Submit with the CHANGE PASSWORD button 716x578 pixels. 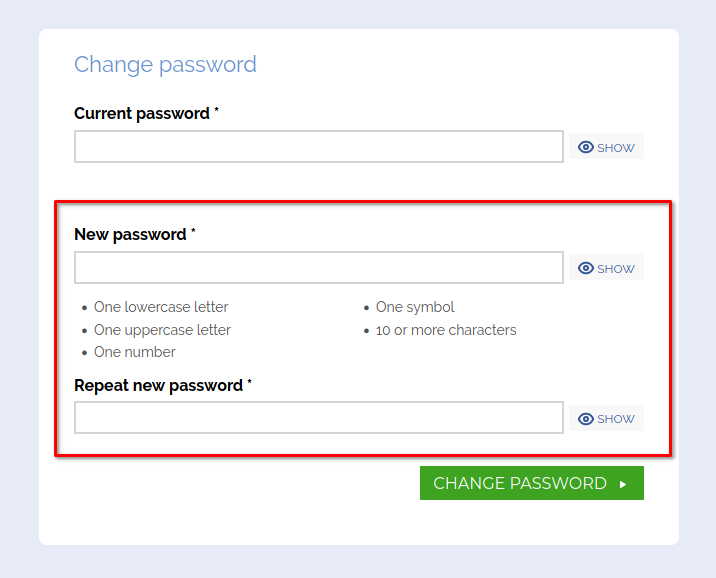(x=520, y=483)
